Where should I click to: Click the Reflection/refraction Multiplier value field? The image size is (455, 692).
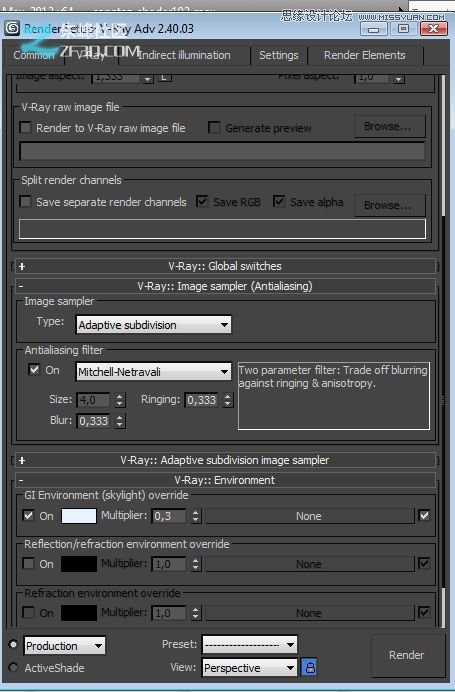(x=169, y=564)
